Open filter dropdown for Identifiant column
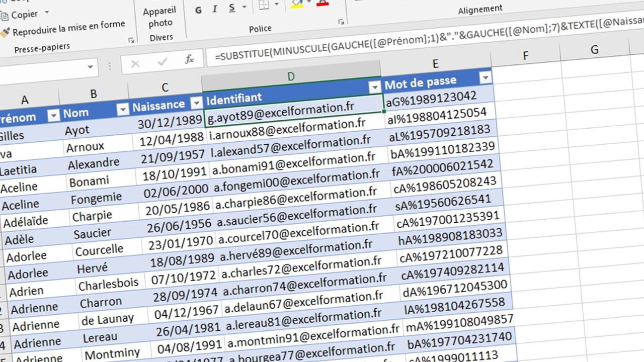644x362 pixels. (x=375, y=87)
